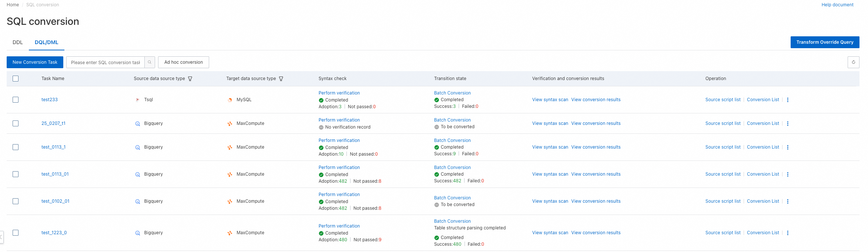
Task: Open more options for test_1223_0 row
Action: tap(788, 233)
